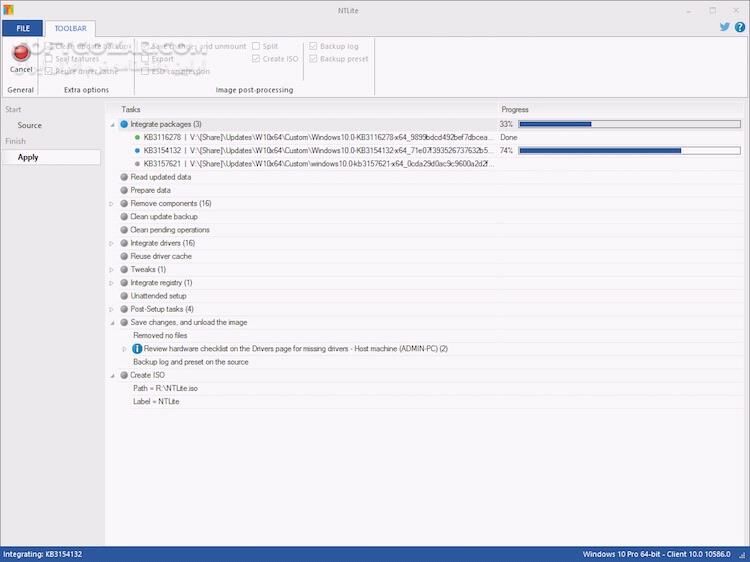The image size is (750, 562).
Task: Go to the Source page in sidebar
Action: [x=30, y=125]
